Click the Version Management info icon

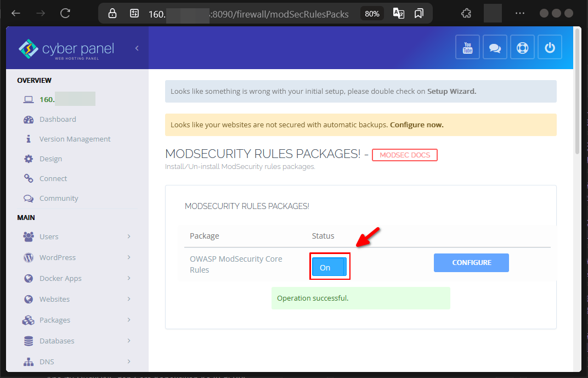[x=29, y=139]
